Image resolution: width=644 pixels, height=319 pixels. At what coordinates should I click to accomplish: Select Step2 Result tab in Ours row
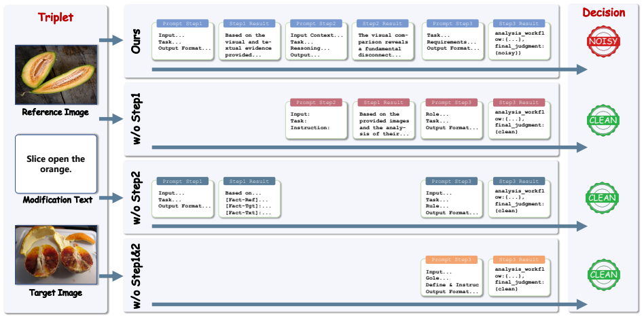pyautogui.click(x=382, y=24)
